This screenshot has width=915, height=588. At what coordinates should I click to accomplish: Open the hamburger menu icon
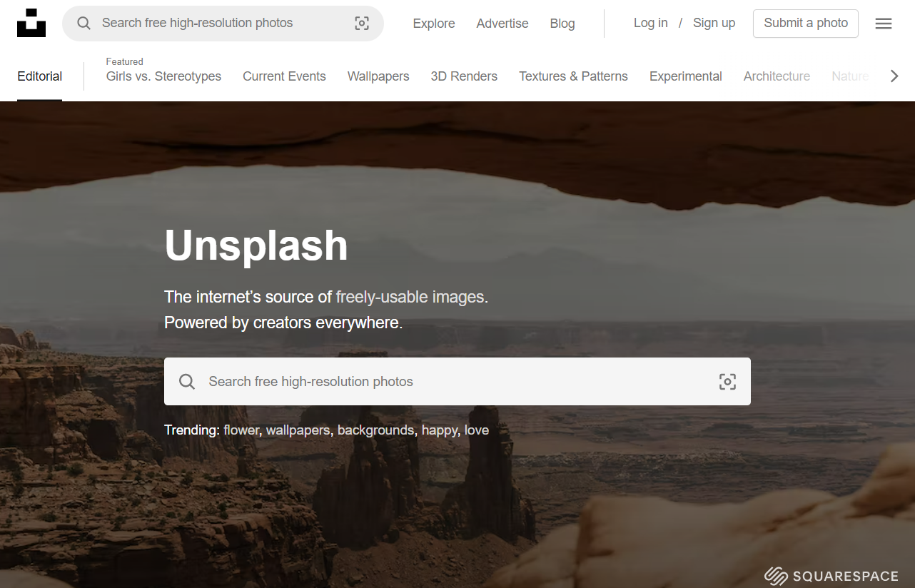pyautogui.click(x=884, y=24)
